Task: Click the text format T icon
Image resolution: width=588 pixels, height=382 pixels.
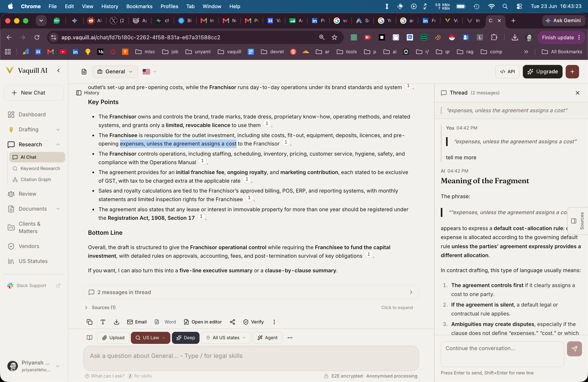Action: pyautogui.click(x=103, y=322)
